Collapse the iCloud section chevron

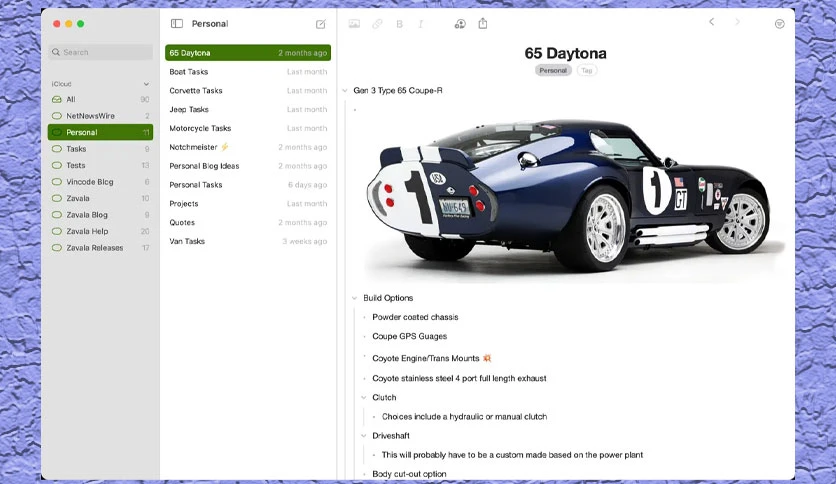coord(146,84)
